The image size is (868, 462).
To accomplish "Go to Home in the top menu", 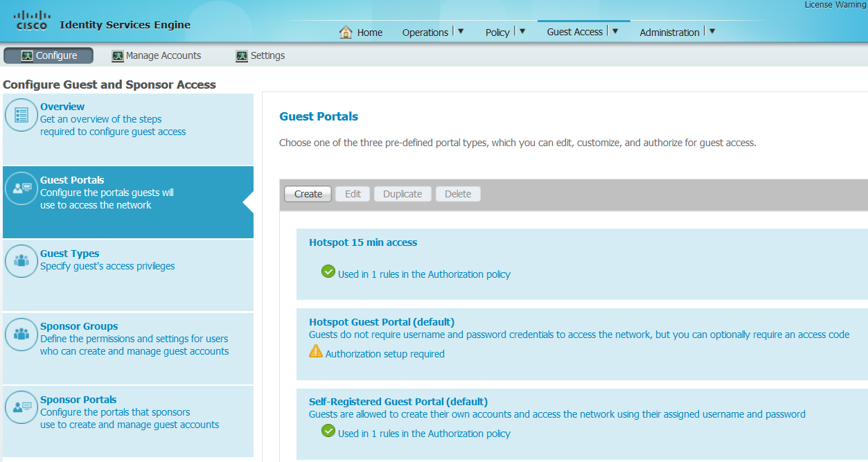I will point(370,33).
